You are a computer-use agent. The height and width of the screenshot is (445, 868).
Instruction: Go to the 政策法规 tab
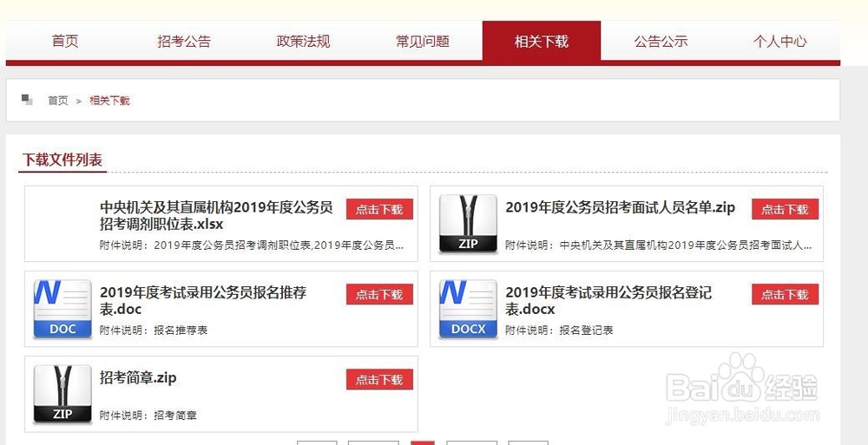(303, 41)
